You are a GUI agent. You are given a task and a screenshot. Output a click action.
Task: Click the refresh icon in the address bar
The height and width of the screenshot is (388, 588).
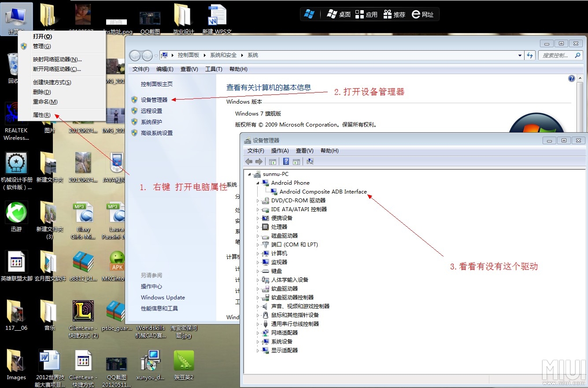(530, 55)
